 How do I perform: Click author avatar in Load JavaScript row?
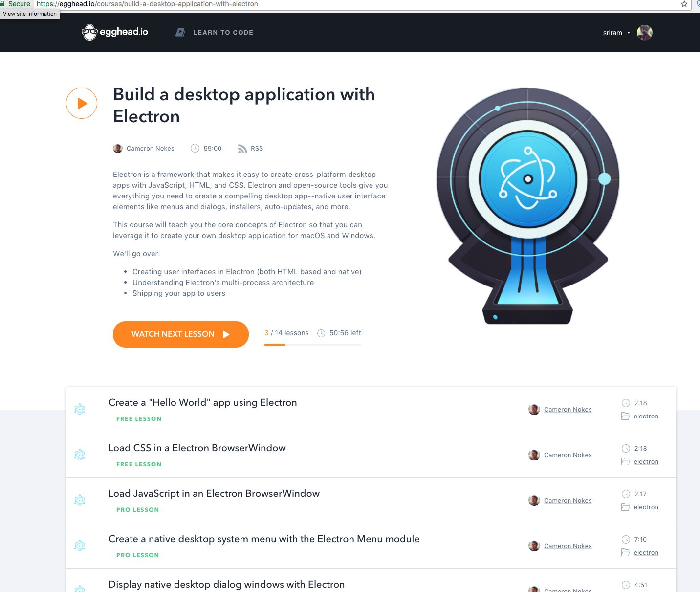(534, 501)
